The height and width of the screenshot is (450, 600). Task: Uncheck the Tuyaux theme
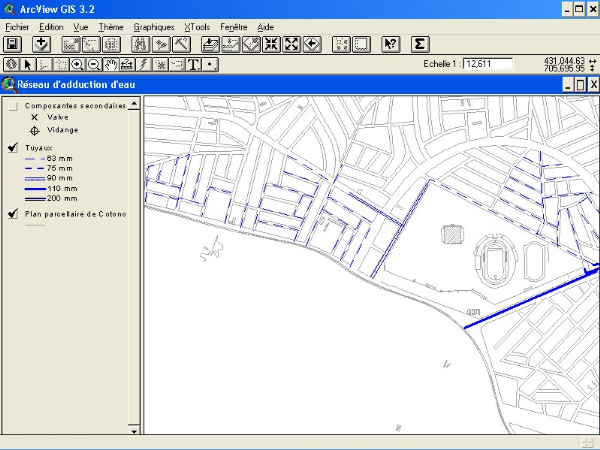tap(13, 148)
